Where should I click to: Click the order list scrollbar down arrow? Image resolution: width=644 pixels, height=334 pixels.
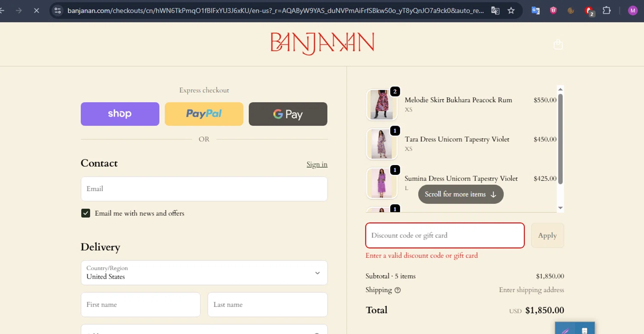click(x=560, y=208)
